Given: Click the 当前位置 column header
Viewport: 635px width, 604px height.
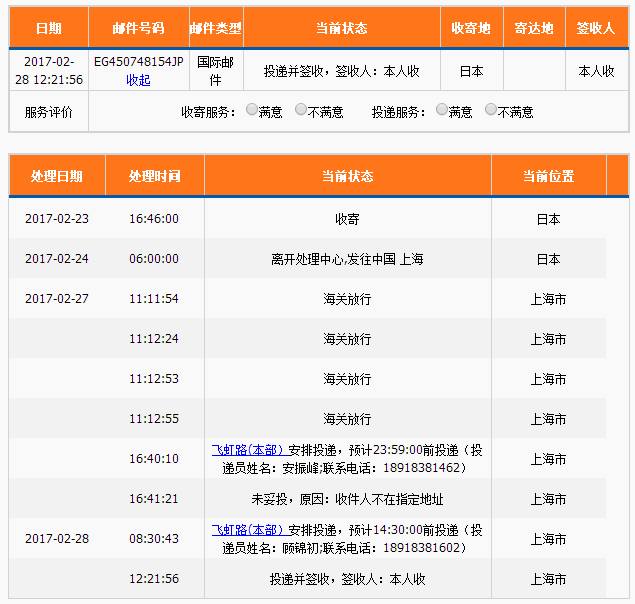Looking at the screenshot, I should coord(548,176).
